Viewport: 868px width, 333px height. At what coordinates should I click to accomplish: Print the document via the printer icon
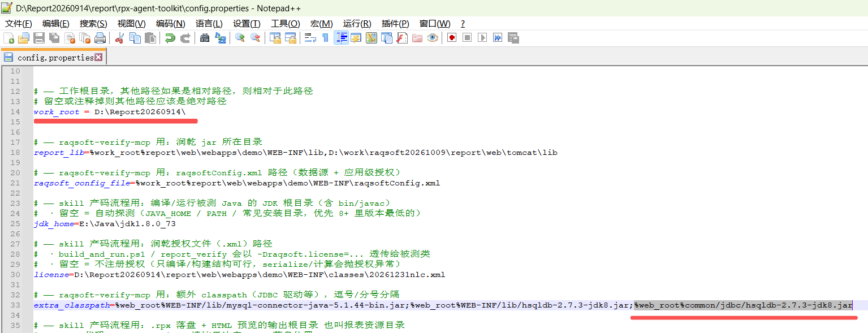click(x=100, y=38)
